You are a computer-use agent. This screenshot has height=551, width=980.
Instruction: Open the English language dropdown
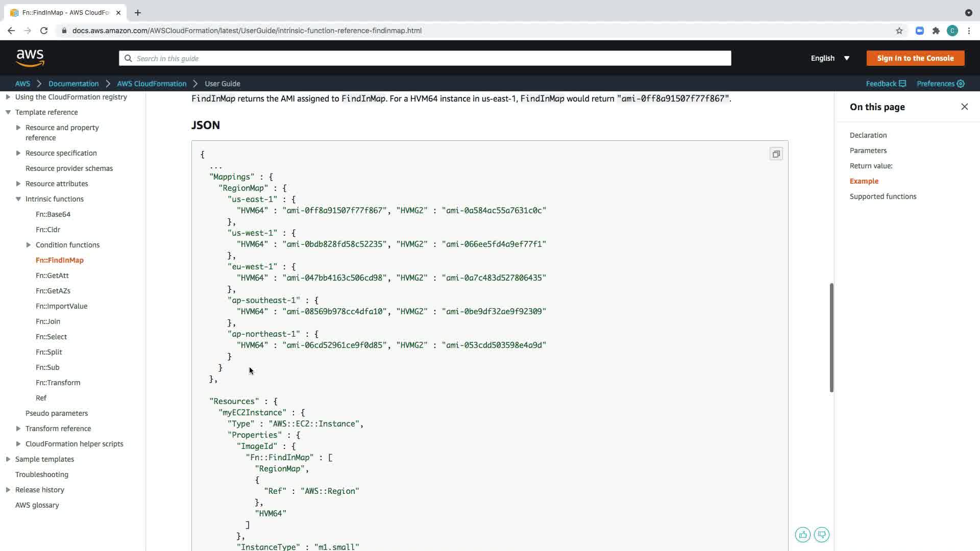830,58
